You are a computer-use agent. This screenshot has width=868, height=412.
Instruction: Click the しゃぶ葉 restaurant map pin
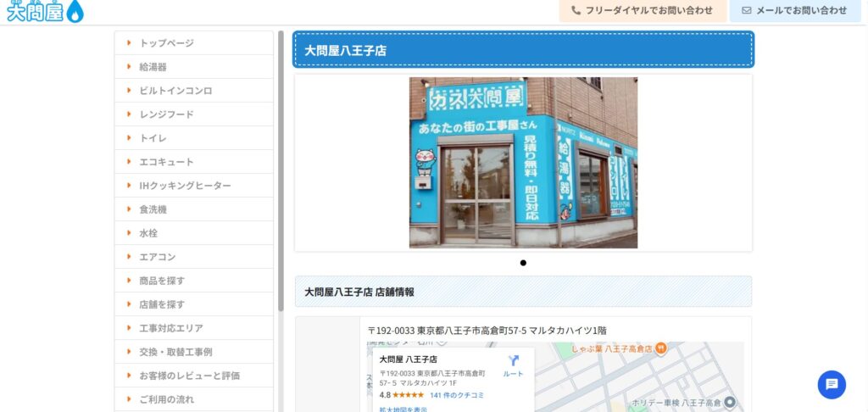661,348
